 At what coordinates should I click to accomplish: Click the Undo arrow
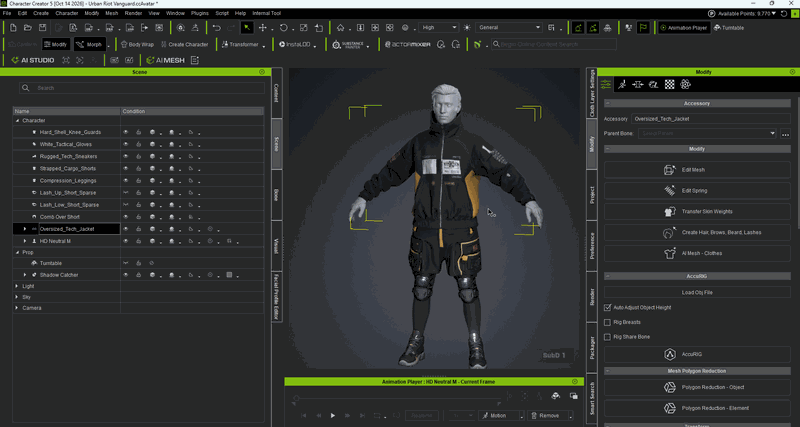217,28
